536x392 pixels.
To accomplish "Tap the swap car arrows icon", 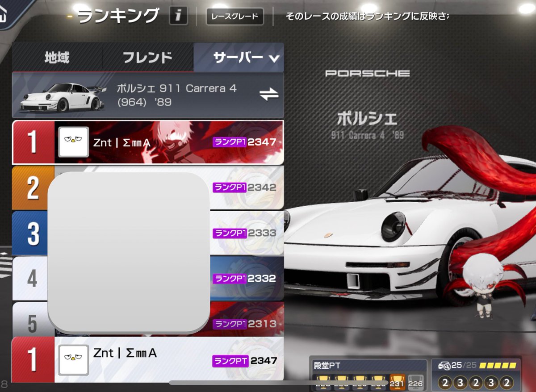I will click(269, 94).
